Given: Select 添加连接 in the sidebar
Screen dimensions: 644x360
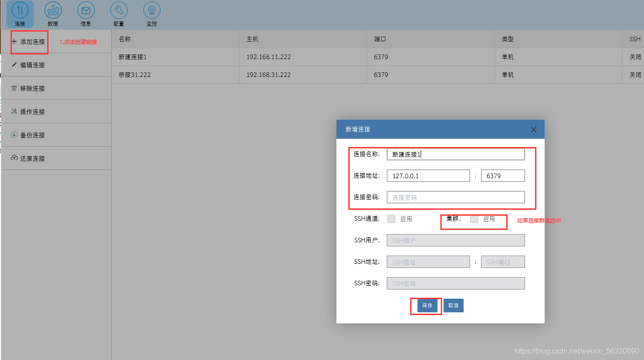Looking at the screenshot, I should [56, 42].
